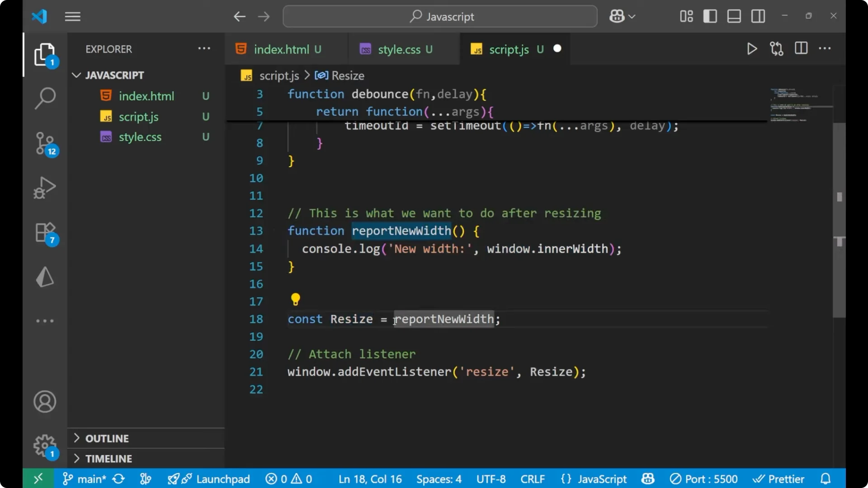
Task: Open the Manage settings gear
Action: pyautogui.click(x=45, y=445)
